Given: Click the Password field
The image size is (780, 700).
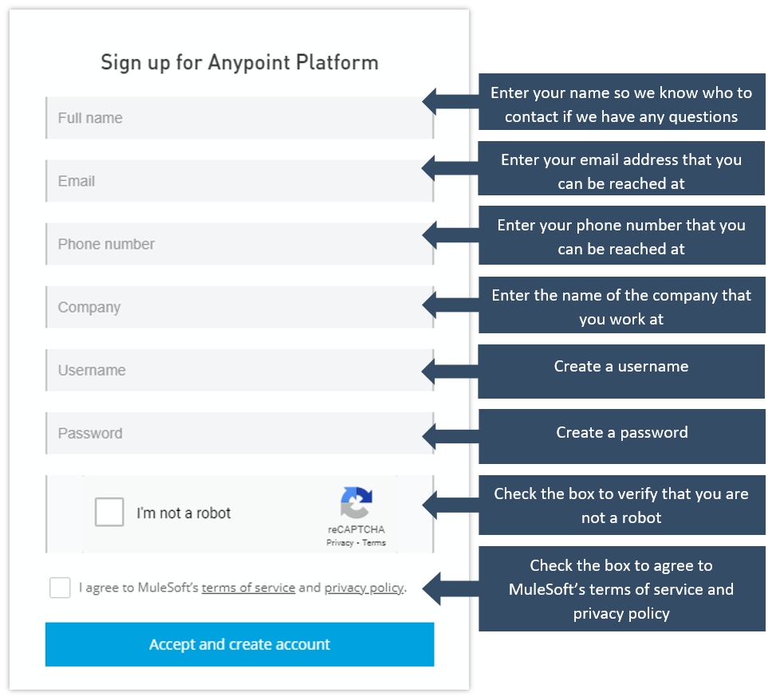Looking at the screenshot, I should point(239,433).
